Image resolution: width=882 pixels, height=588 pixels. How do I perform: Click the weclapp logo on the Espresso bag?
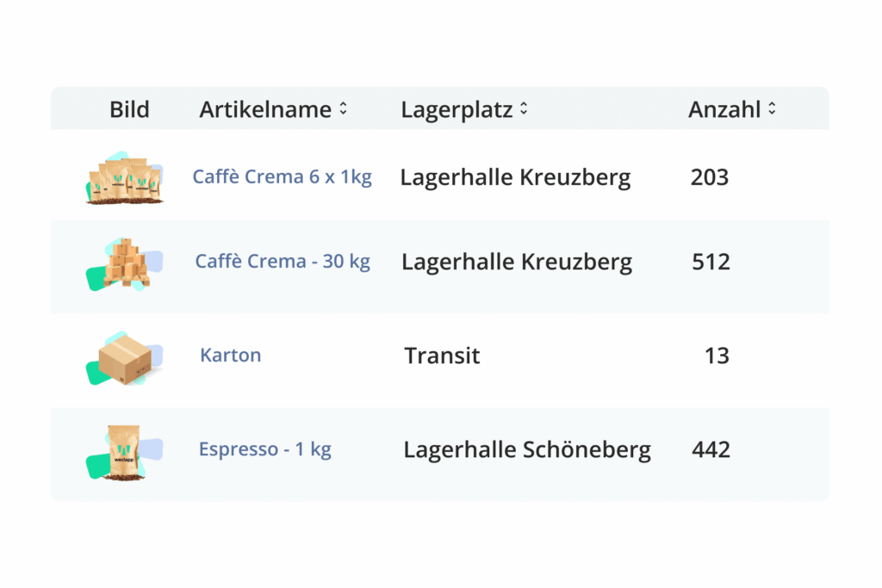pos(123,452)
